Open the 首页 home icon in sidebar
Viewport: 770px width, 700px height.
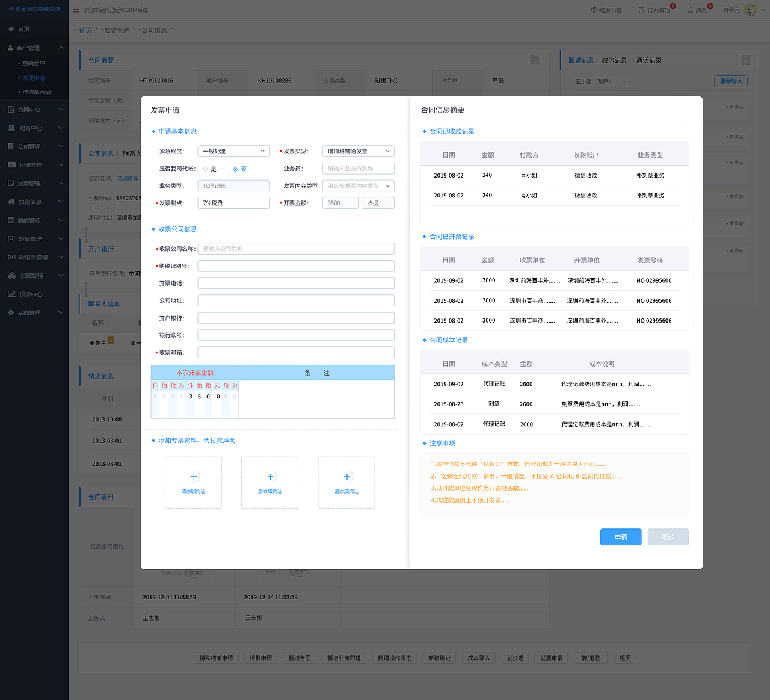pos(11,29)
